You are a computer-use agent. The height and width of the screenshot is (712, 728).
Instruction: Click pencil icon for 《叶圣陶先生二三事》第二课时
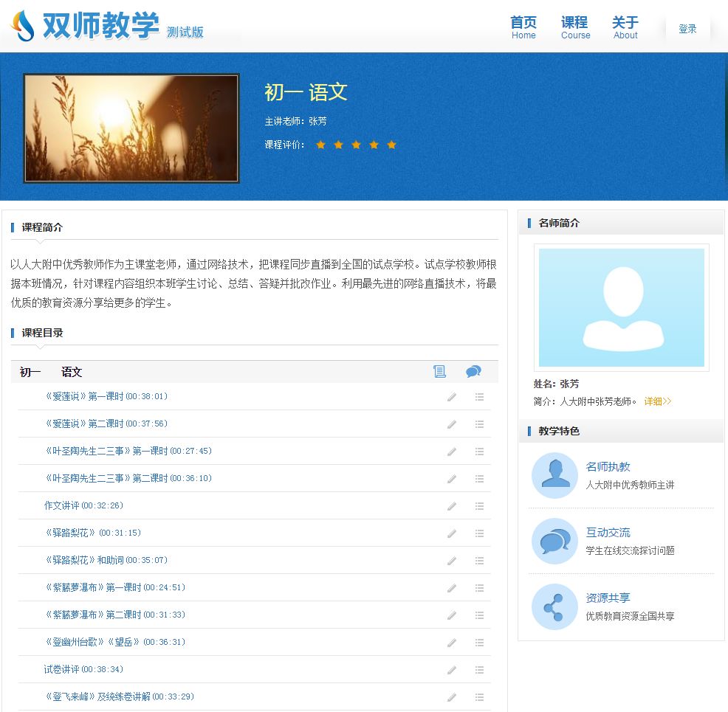point(452,479)
